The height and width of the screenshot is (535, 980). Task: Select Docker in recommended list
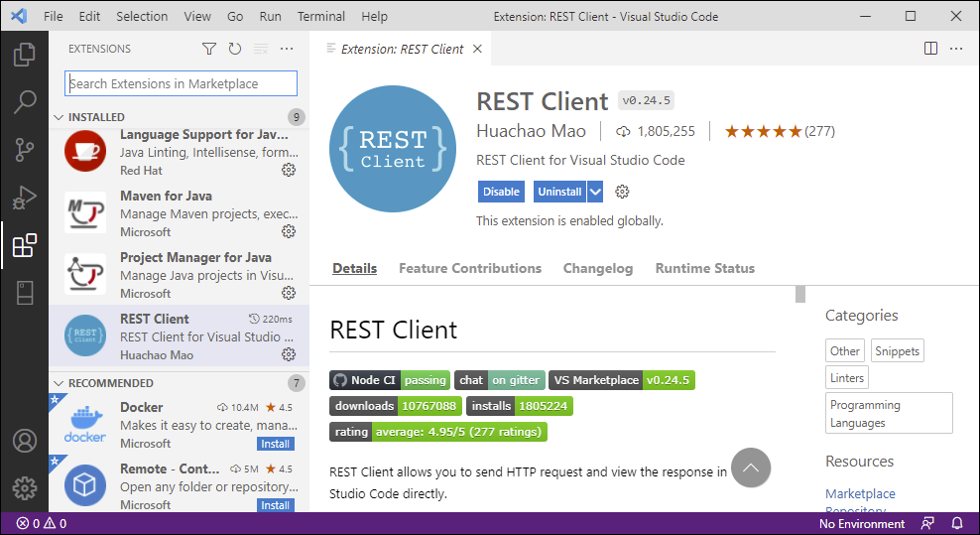179,425
